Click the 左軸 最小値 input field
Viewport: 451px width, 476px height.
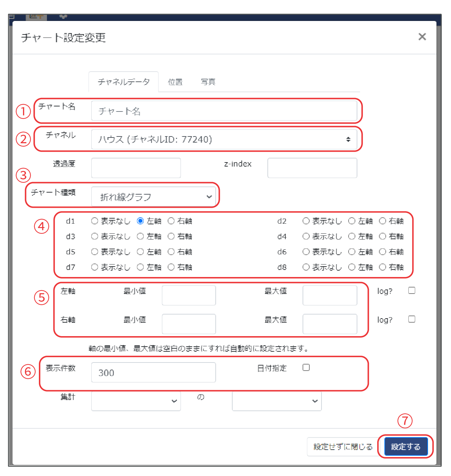(189, 295)
